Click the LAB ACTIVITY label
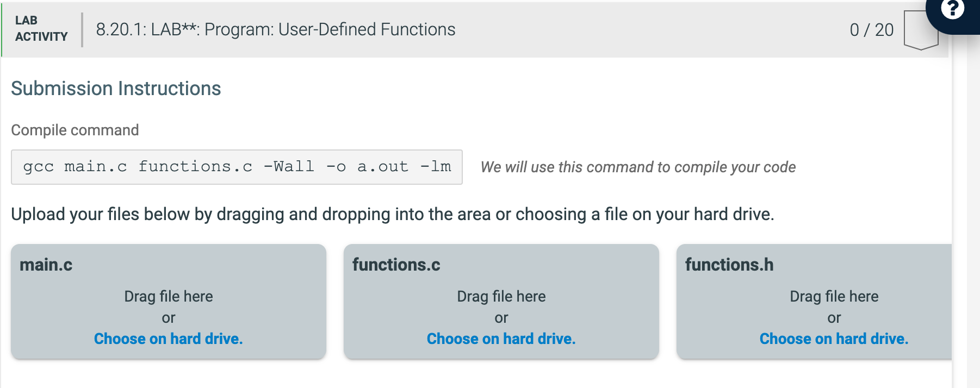Viewport: 980px width, 388px height. [x=41, y=29]
